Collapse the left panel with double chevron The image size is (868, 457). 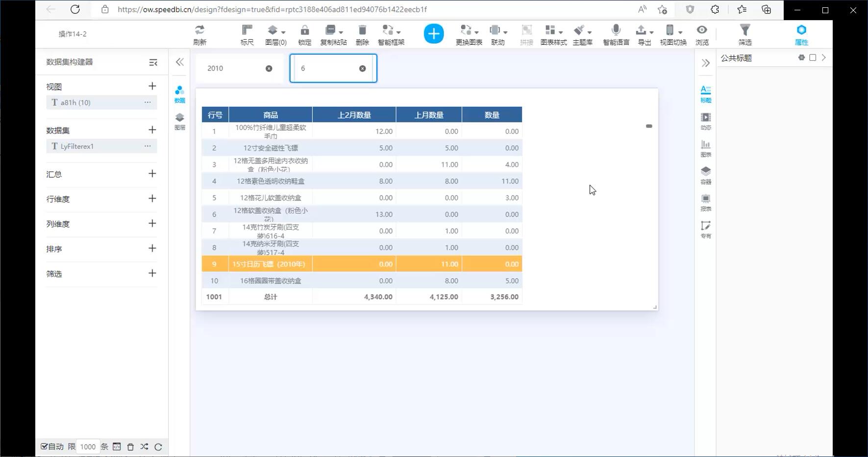click(x=180, y=62)
